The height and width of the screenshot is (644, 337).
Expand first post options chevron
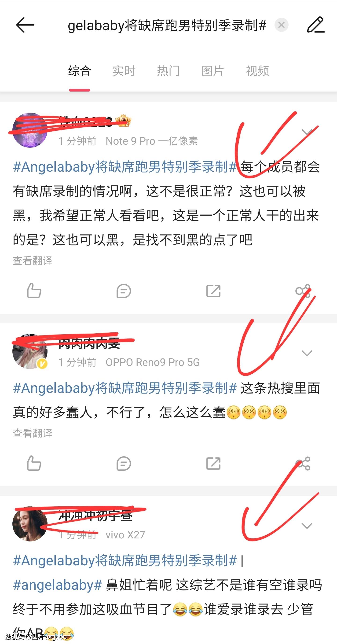(x=307, y=132)
